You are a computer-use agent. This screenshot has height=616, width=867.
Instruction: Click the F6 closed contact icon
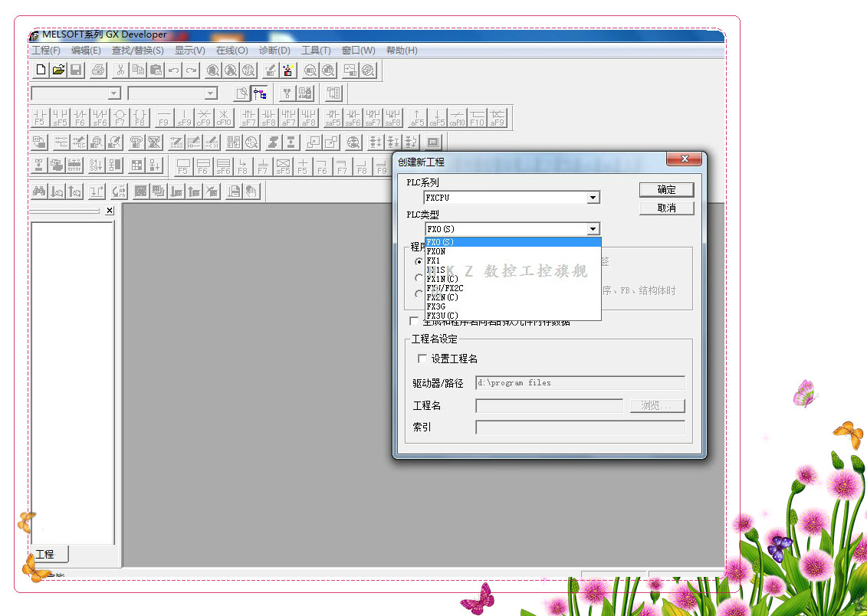coord(80,118)
